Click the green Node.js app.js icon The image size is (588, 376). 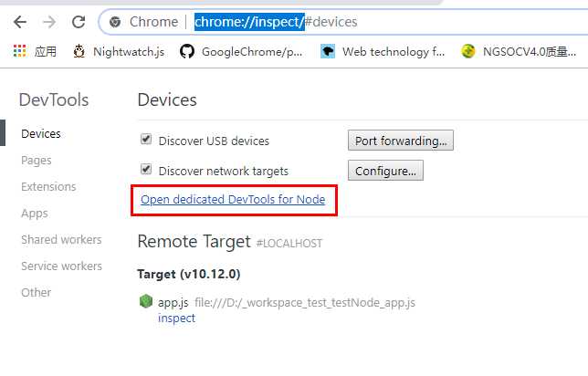point(145,301)
